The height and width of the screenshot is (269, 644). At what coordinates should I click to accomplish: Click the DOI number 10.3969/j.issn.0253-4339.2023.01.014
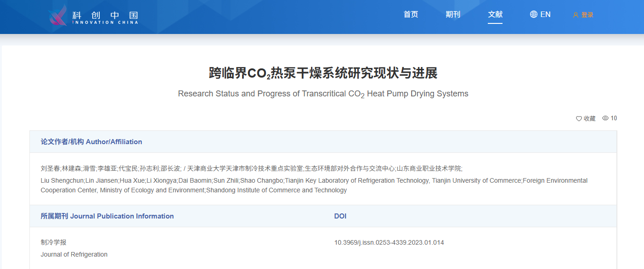tap(389, 242)
